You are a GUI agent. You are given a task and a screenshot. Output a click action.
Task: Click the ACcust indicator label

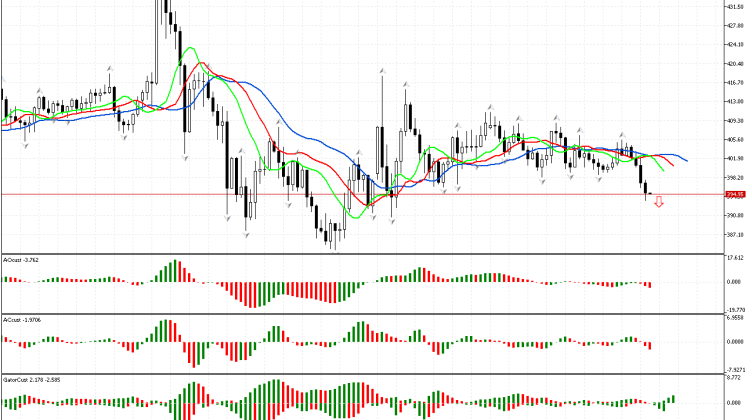[22, 319]
